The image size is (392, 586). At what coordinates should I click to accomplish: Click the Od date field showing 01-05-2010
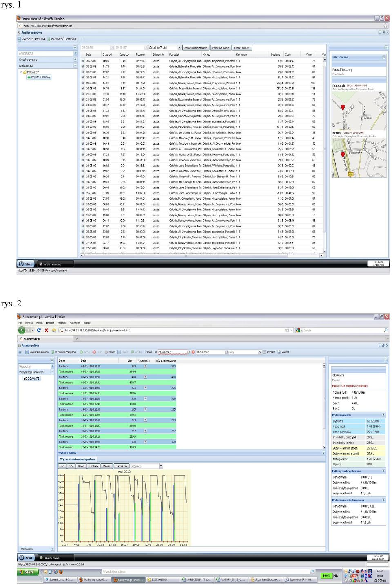point(172,352)
